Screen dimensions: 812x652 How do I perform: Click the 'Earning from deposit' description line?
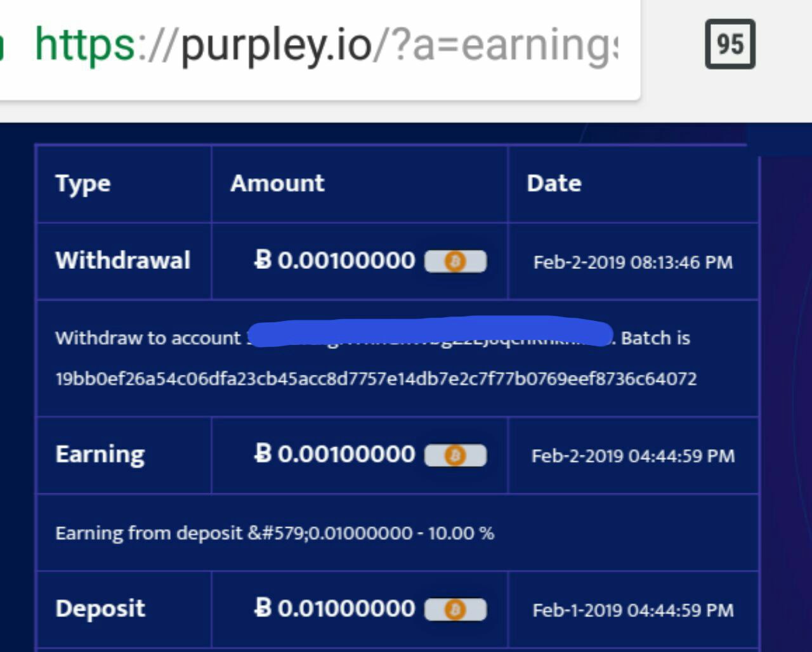(x=275, y=533)
